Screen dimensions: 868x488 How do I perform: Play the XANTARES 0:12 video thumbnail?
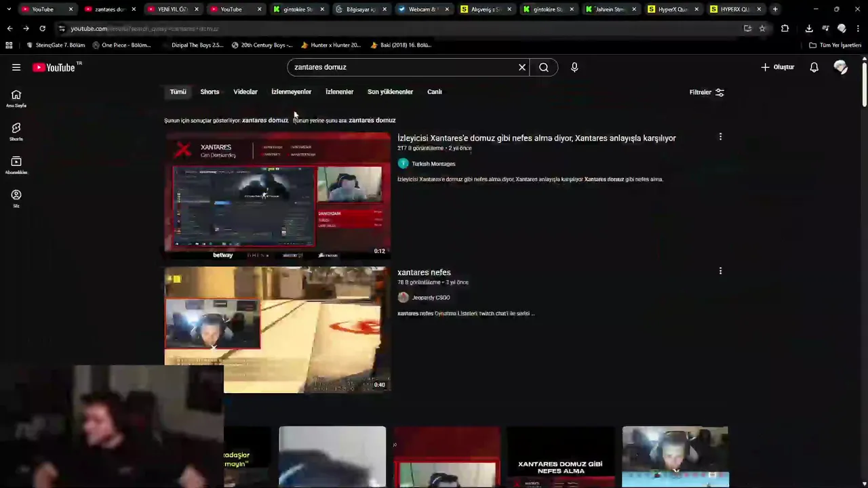pyautogui.click(x=277, y=196)
